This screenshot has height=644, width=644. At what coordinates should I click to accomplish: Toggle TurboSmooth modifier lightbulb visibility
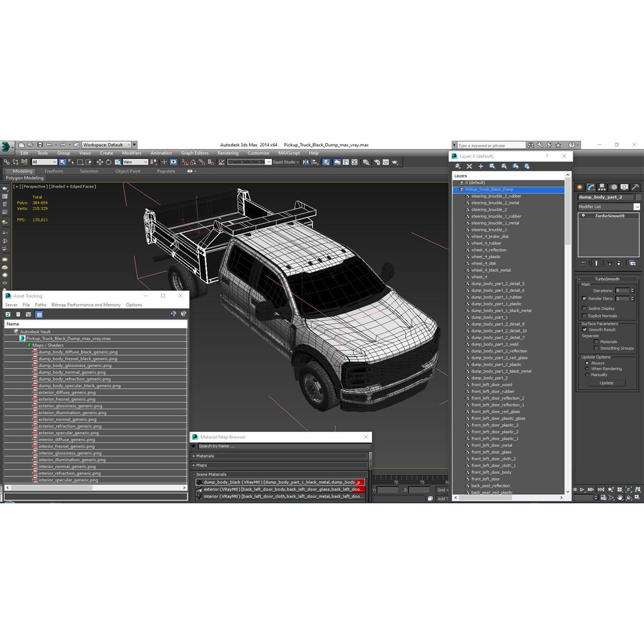pyautogui.click(x=583, y=216)
